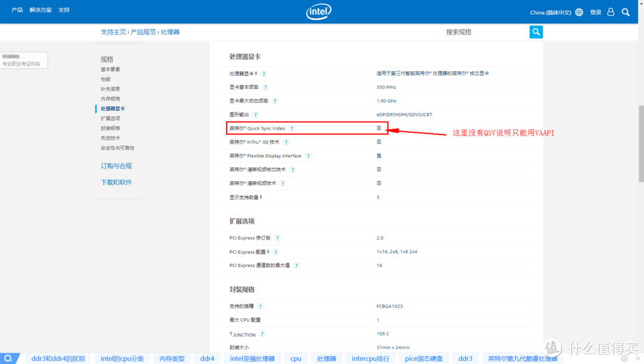Click tag 内存类型
Screen dimensions: 644x364
pos(172,359)
